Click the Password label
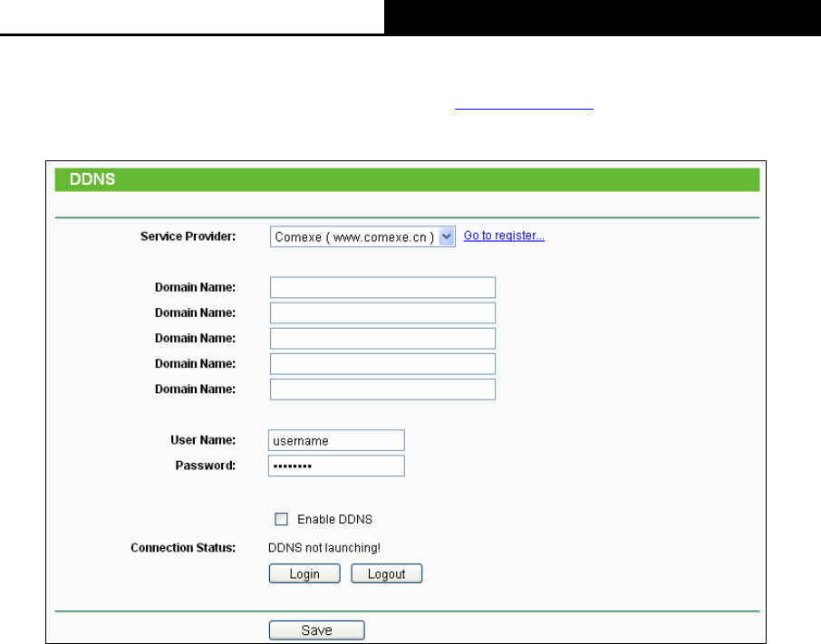Image resolution: width=821 pixels, height=644 pixels. tap(205, 466)
